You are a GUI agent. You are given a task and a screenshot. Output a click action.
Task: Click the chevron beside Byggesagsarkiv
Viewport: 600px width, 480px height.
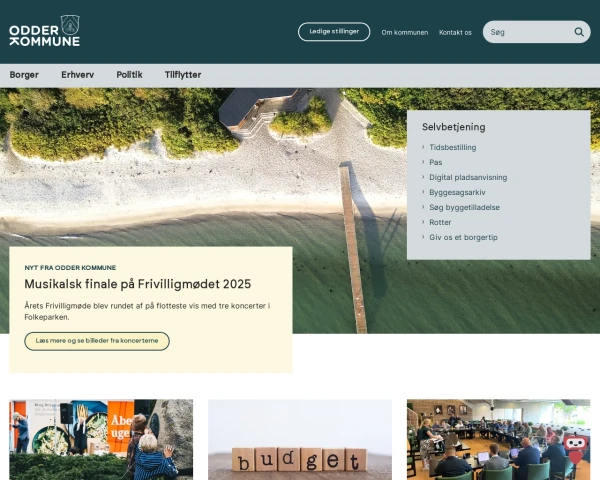(x=423, y=192)
